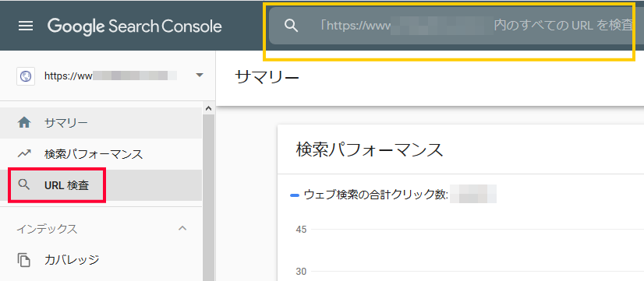The height and width of the screenshot is (281, 644).
Task: Click the magnifier icon beside URL 検査
Action: 24,185
